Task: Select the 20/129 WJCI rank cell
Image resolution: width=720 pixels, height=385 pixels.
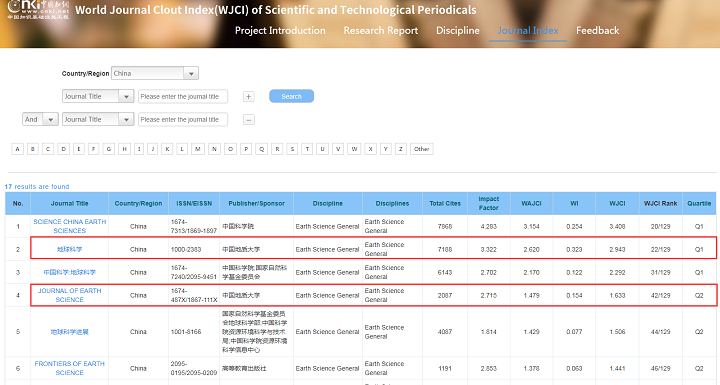Action: pos(660,226)
